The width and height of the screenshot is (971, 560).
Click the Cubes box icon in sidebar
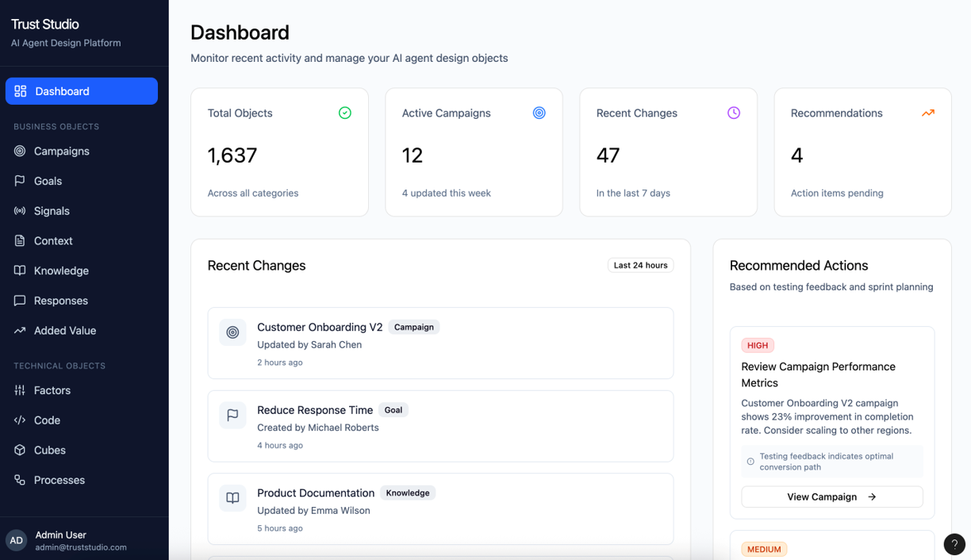click(x=20, y=450)
